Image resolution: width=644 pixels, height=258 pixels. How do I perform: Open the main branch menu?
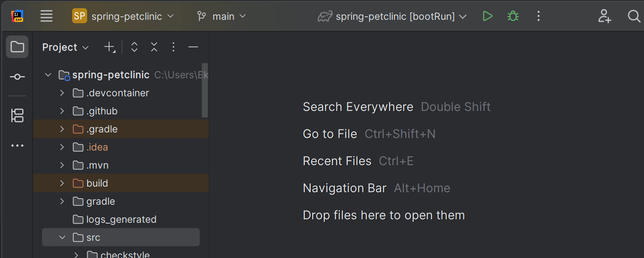(221, 16)
